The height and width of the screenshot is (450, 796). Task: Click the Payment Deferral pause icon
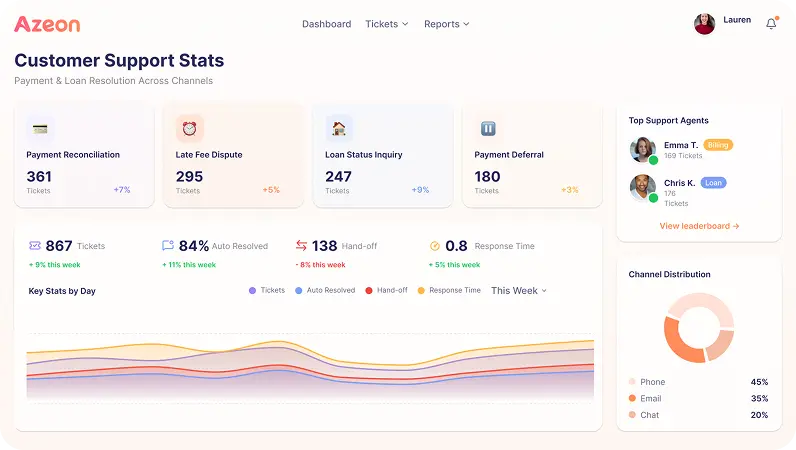tap(488, 128)
